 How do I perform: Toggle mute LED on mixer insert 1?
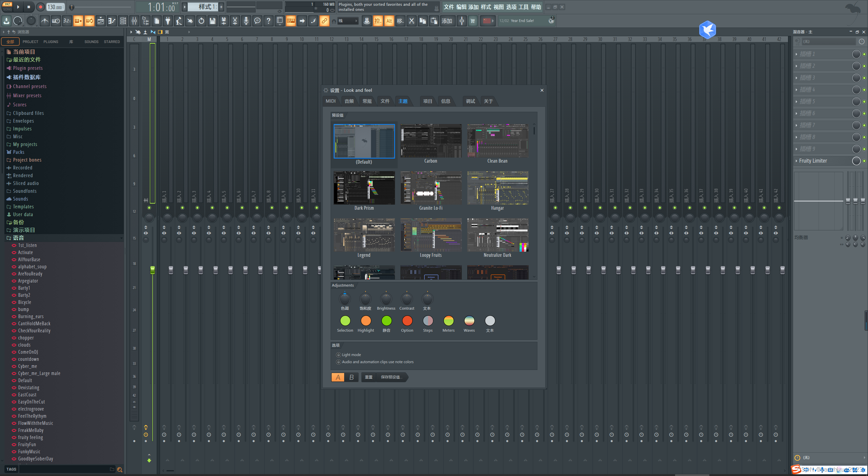click(167, 208)
